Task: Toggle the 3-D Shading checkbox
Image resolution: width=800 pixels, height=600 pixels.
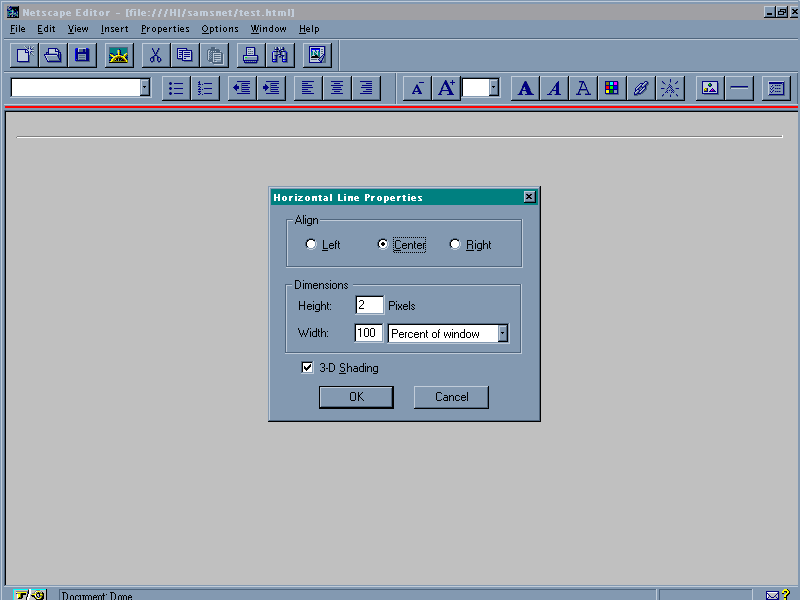Action: [308, 368]
